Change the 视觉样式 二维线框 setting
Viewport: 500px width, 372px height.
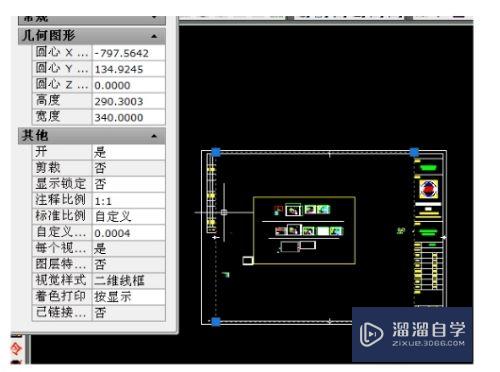click(x=129, y=280)
